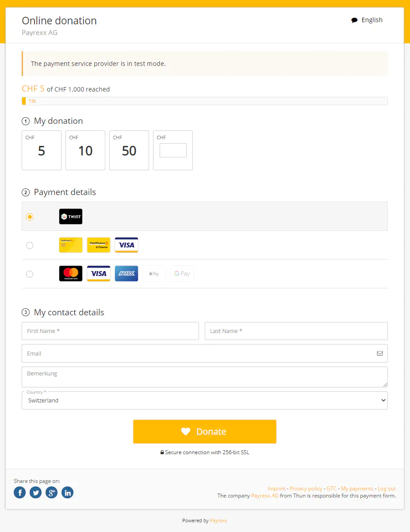The image size is (410, 532).
Task: Open the Privacy policy link
Action: [306, 489]
